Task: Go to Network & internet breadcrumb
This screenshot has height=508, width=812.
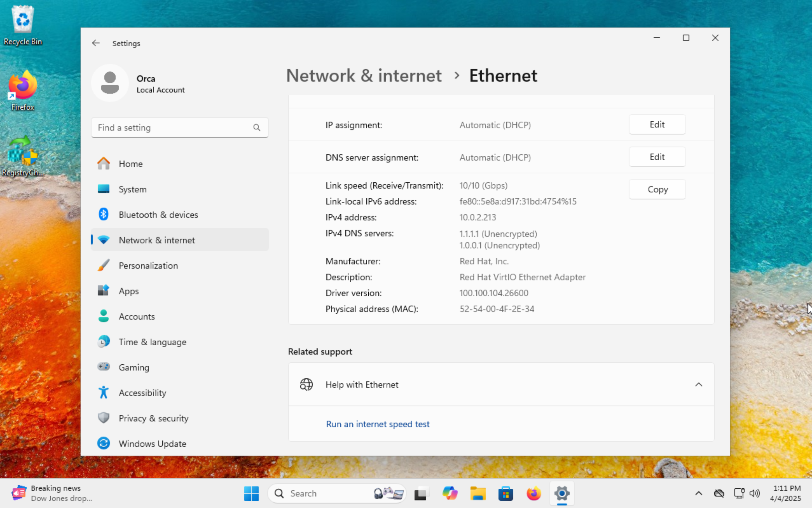Action: coord(364,76)
